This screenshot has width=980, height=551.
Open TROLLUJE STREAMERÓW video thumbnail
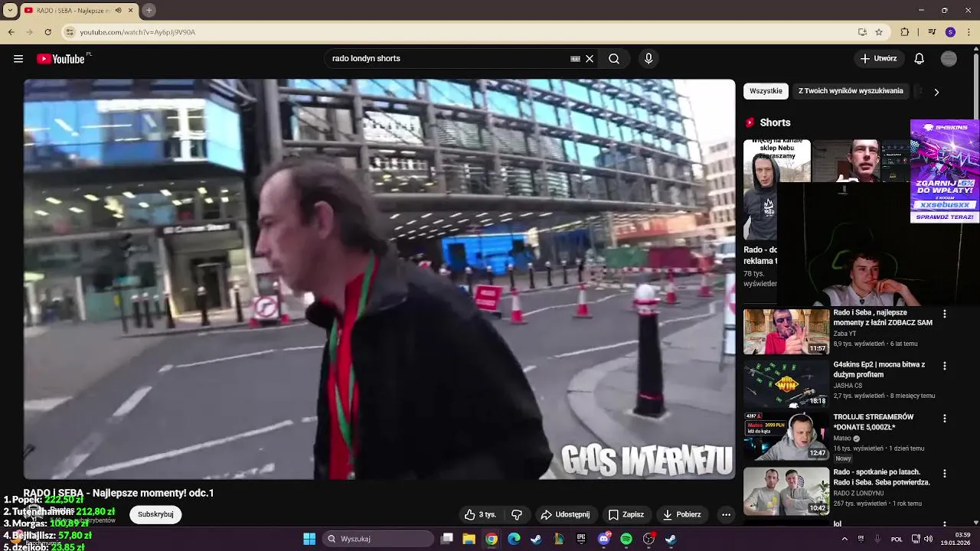tap(786, 437)
